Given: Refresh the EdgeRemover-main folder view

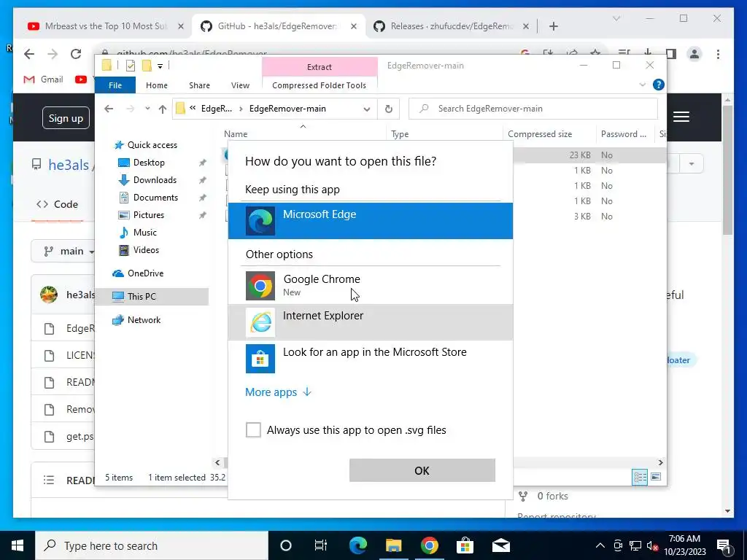Looking at the screenshot, I should (x=389, y=109).
